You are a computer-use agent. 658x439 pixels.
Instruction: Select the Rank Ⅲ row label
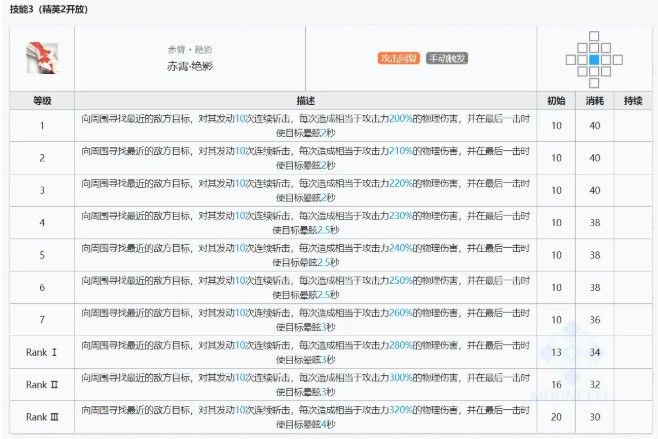click(42, 417)
